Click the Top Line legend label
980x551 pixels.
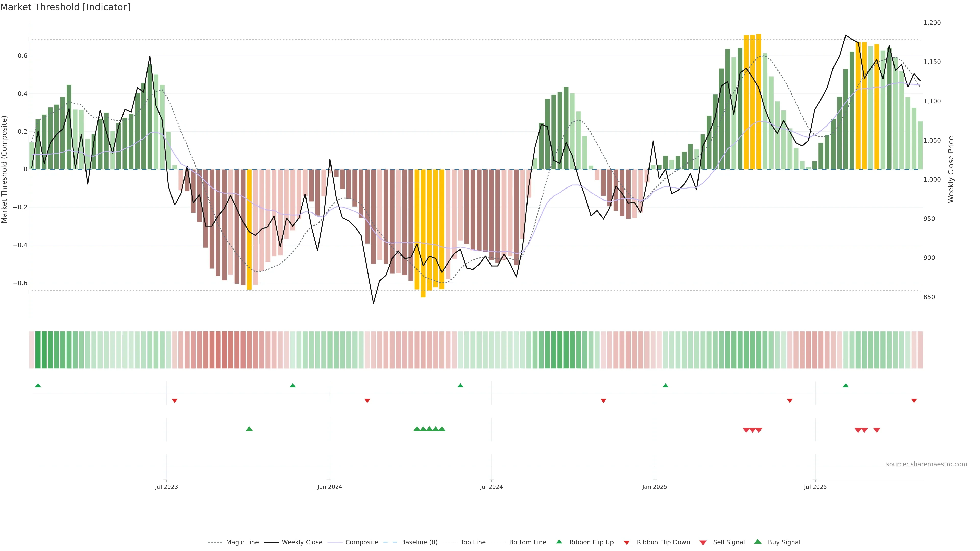473,542
